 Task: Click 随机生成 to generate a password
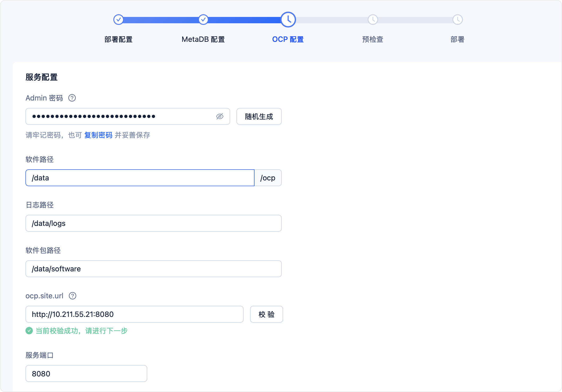(x=259, y=116)
